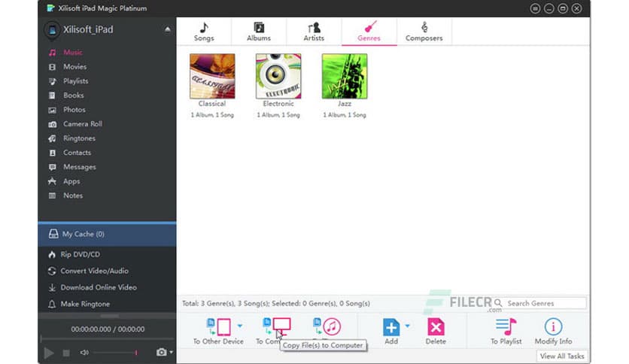Click View All Tasks button
The height and width of the screenshot is (364, 629).
tap(562, 356)
